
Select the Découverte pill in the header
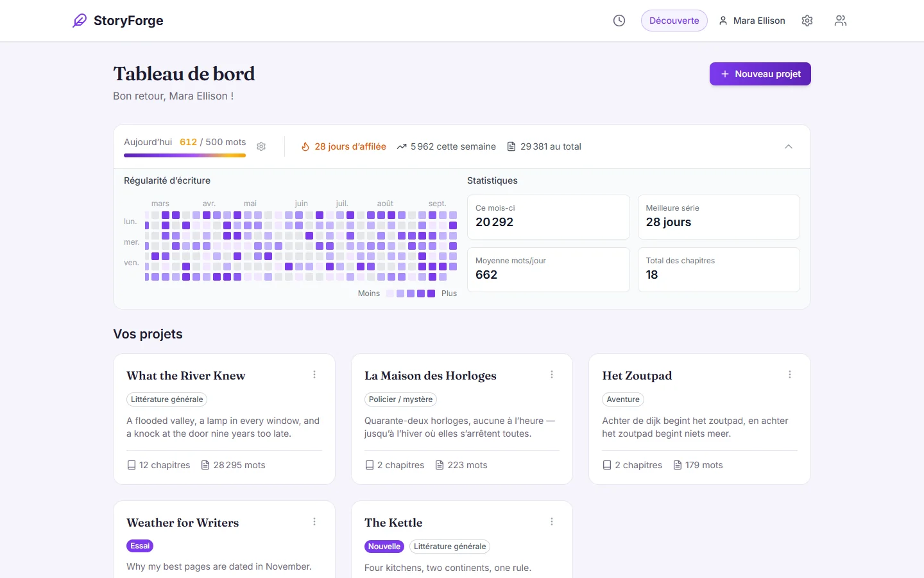(674, 21)
